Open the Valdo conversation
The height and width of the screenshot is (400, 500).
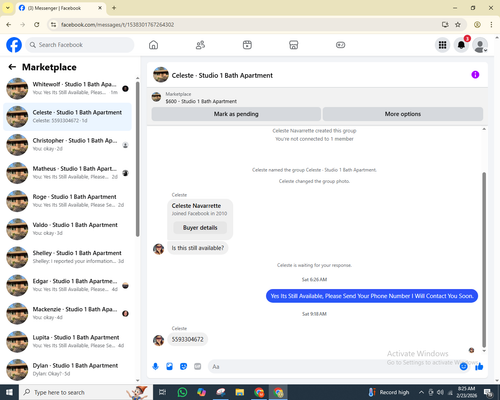tap(67, 229)
